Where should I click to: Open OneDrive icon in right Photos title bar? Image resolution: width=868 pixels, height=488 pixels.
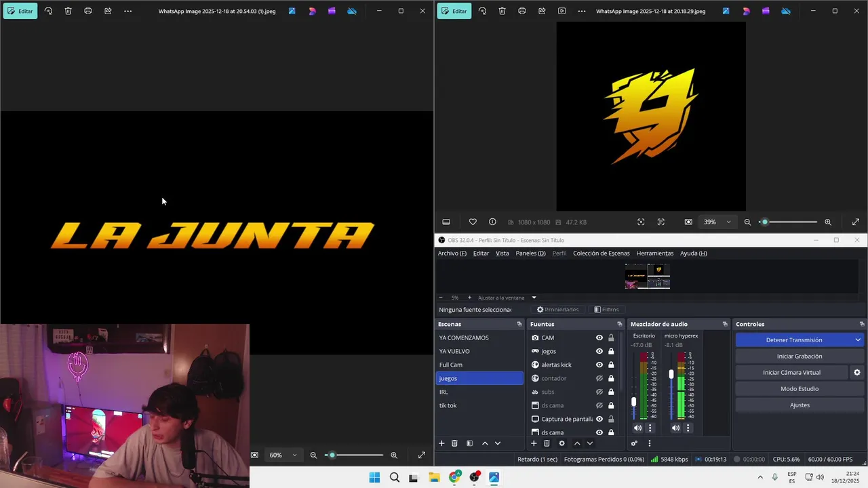click(785, 11)
